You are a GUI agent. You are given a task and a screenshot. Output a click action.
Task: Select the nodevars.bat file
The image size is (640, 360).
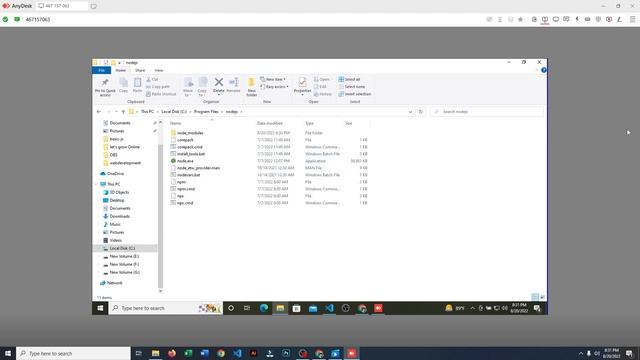coord(188,175)
